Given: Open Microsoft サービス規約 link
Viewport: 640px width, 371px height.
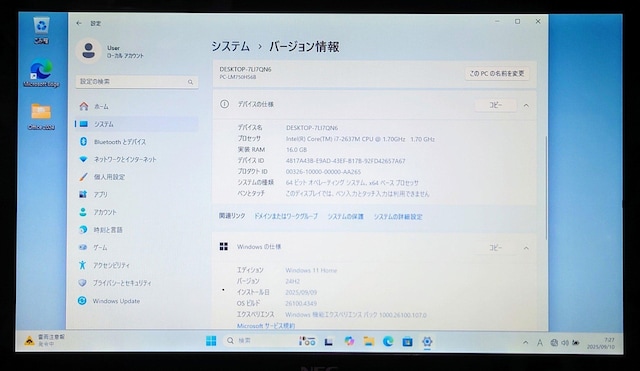Looking at the screenshot, I should coord(266,326).
